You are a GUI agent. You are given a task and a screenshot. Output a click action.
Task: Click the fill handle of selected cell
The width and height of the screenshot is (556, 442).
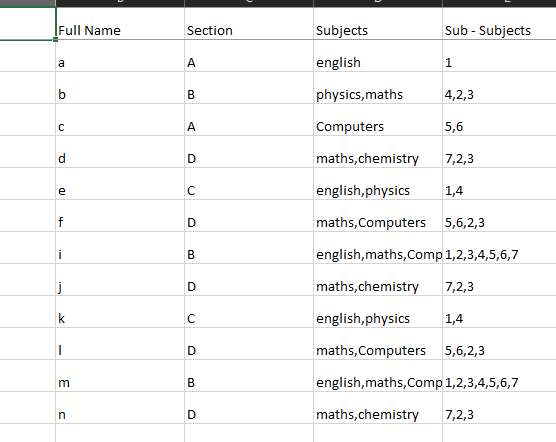coord(55,39)
